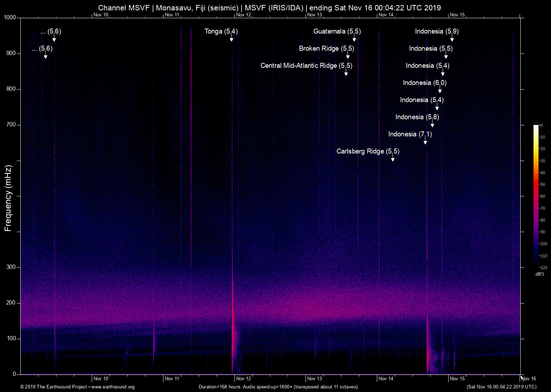Click the channel title text at the top
This screenshot has width=551, height=392.
pos(270,7)
